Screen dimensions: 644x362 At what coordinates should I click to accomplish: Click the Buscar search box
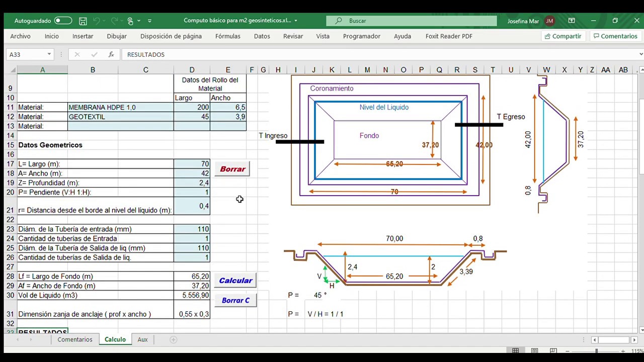coord(411,21)
